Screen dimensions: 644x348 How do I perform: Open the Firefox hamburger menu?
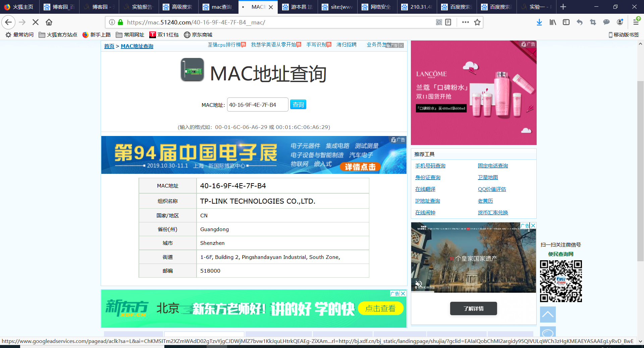coord(636,22)
